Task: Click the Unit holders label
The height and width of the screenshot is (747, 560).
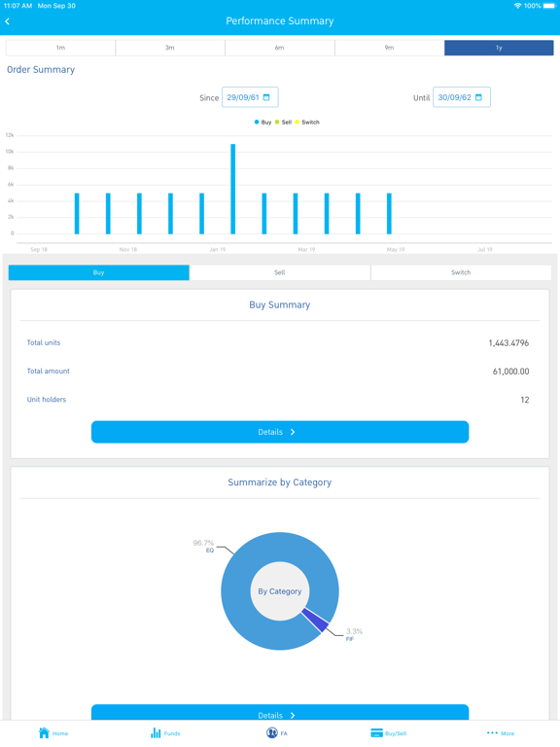Action: [47, 399]
